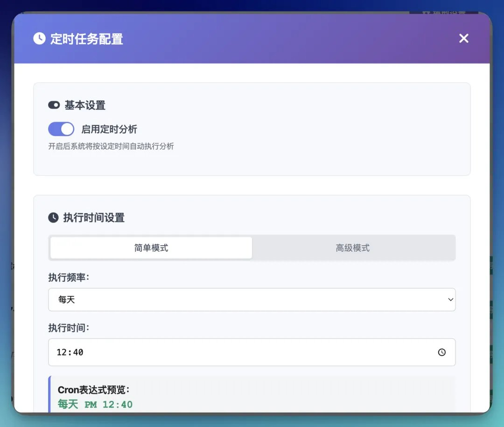
Task: Click the 执行频率 field label
Action: tap(69, 277)
